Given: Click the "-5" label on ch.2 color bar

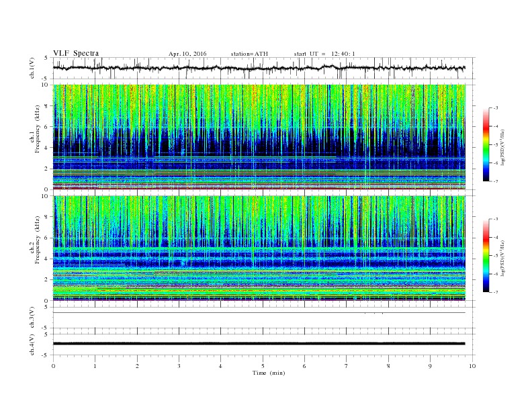Looking at the screenshot, I should point(495,256).
